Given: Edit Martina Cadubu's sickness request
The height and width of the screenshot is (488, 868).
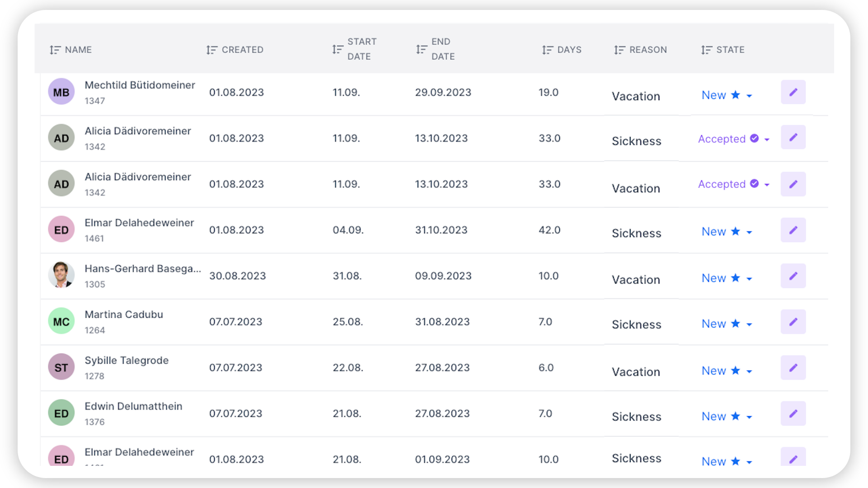Looking at the screenshot, I should (x=793, y=321).
